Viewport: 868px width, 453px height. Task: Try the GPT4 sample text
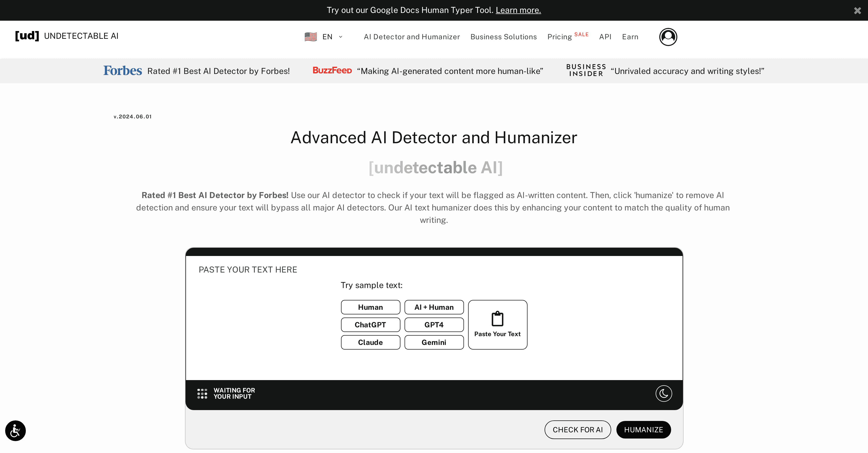tap(434, 324)
